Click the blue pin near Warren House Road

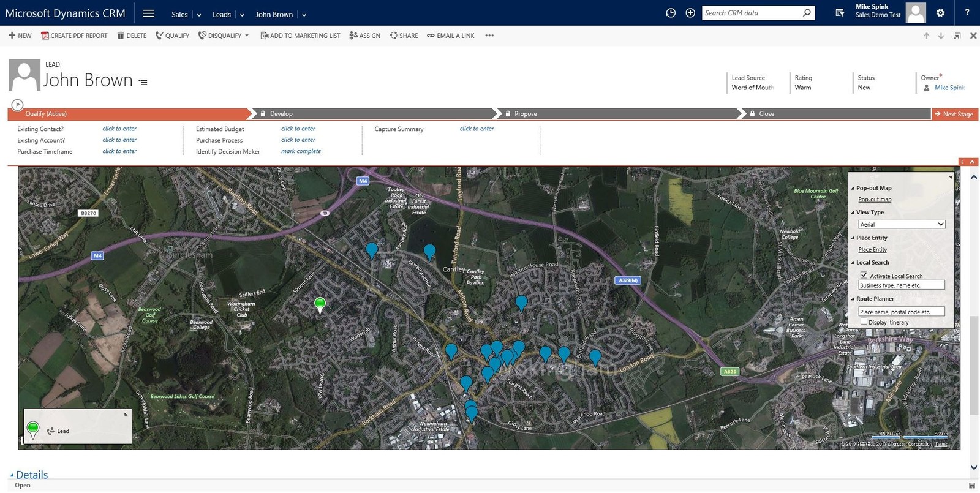[521, 303]
